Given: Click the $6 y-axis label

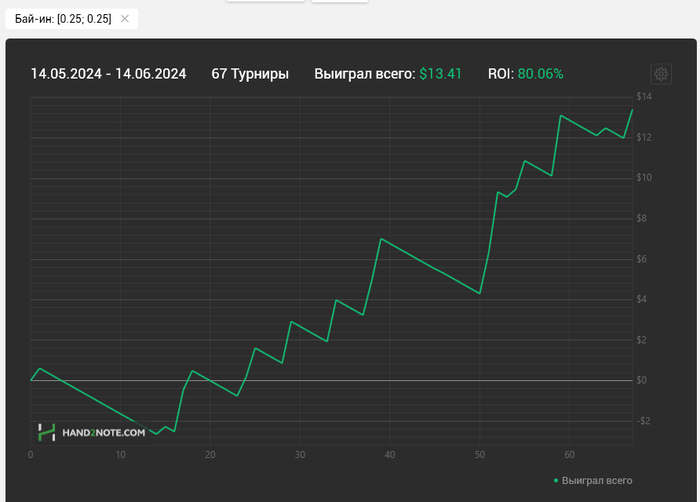Looking at the screenshot, I should [642, 259].
